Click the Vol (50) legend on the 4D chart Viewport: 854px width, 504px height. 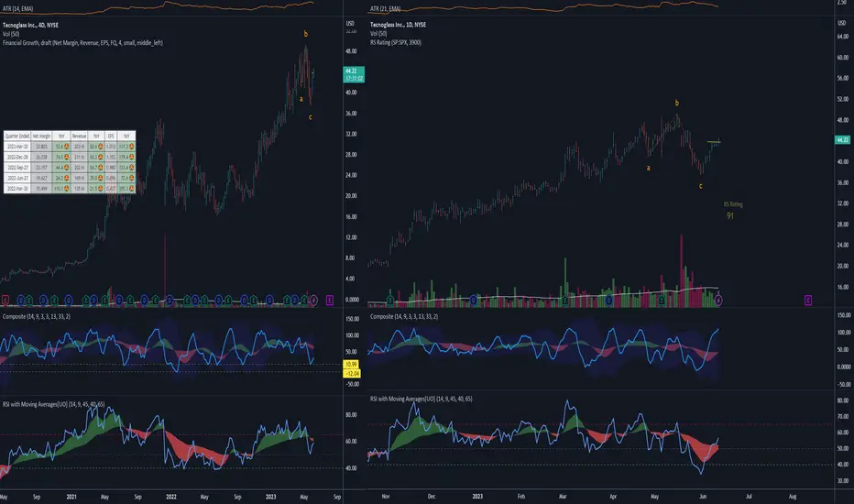click(11, 34)
